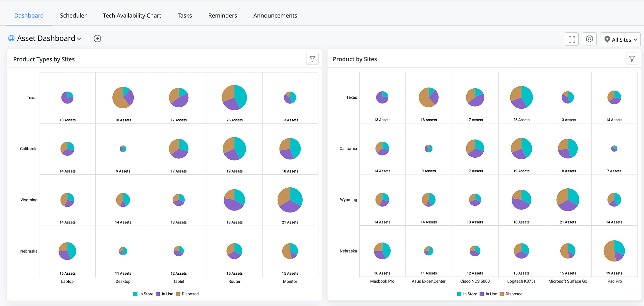
Task: Click location pin icon in All Sites selector
Action: click(607, 39)
